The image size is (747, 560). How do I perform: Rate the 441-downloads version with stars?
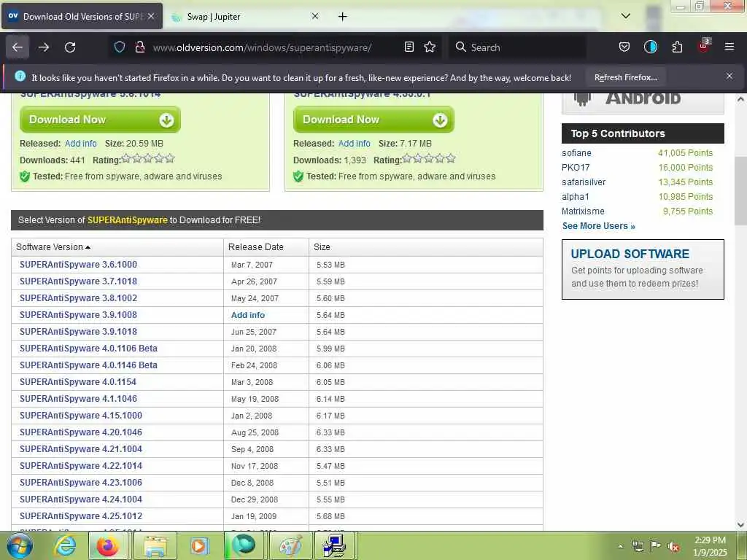(148, 158)
